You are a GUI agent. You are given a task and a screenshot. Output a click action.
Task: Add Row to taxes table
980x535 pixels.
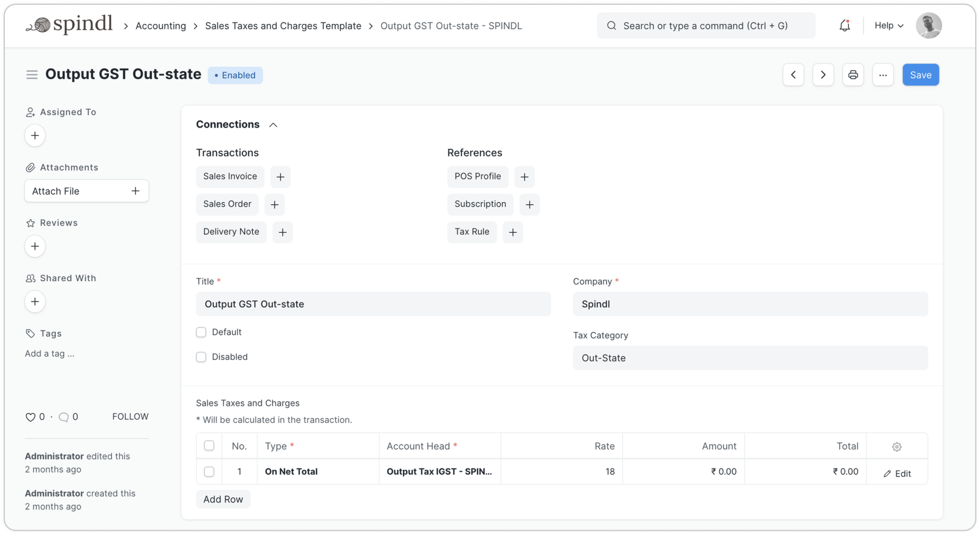(x=223, y=499)
